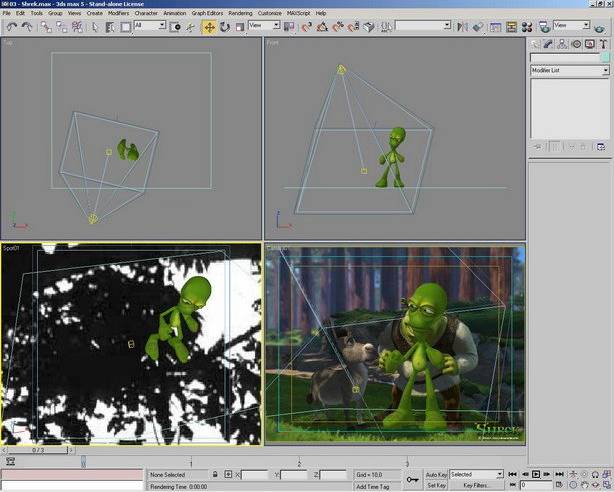Activate the Select Object arrow tool
The width and height of the screenshot is (614, 492).
coord(95,27)
